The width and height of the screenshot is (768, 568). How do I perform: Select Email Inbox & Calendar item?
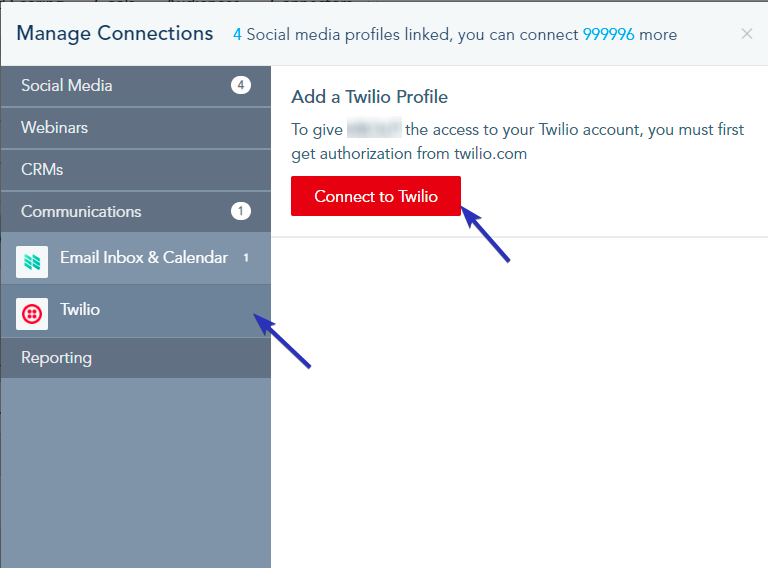(x=136, y=259)
